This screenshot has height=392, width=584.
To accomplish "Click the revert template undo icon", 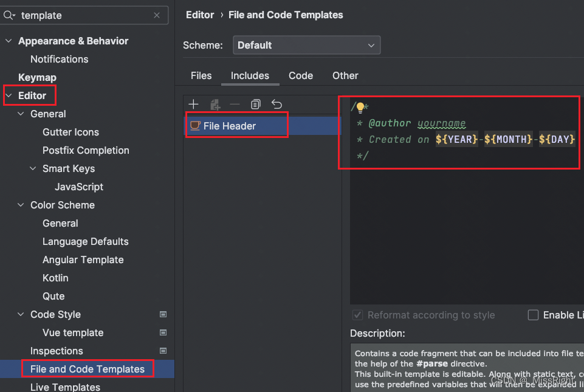I will (x=277, y=105).
